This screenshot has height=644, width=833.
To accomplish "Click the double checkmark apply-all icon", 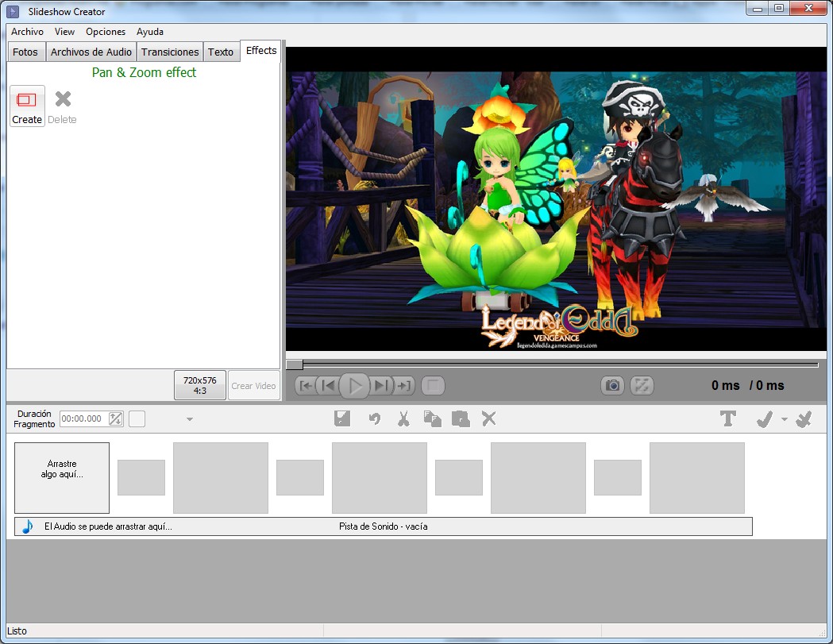I will [804, 419].
